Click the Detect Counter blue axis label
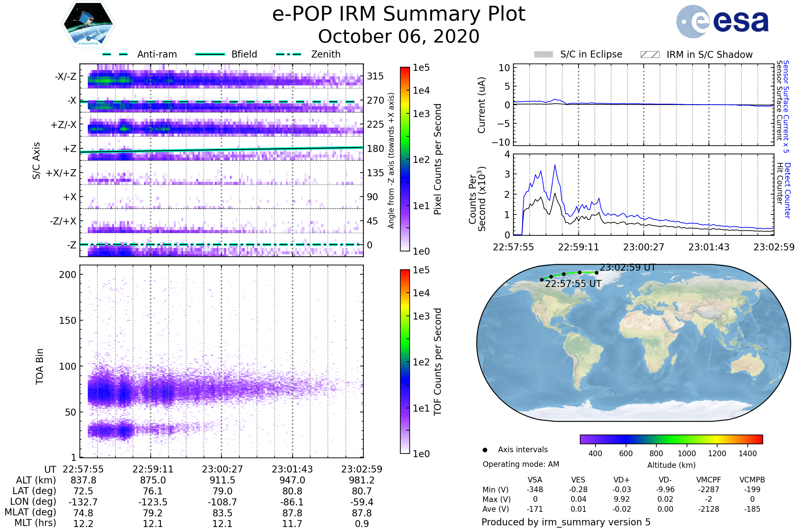 [x=787, y=191]
